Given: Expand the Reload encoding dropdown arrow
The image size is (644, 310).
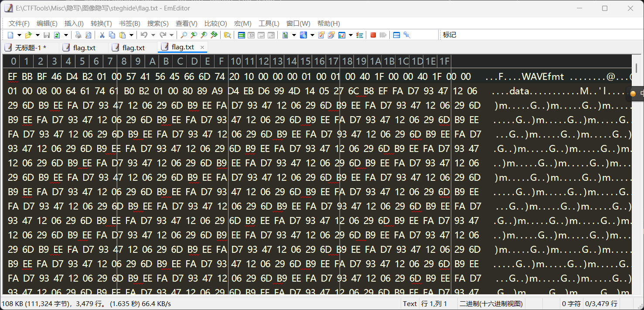Looking at the screenshot, I should 66,35.
